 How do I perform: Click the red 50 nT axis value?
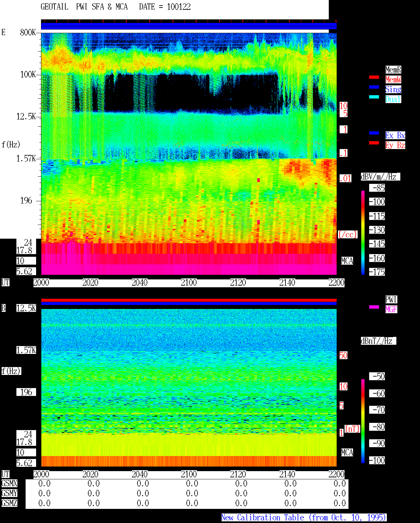click(x=343, y=356)
